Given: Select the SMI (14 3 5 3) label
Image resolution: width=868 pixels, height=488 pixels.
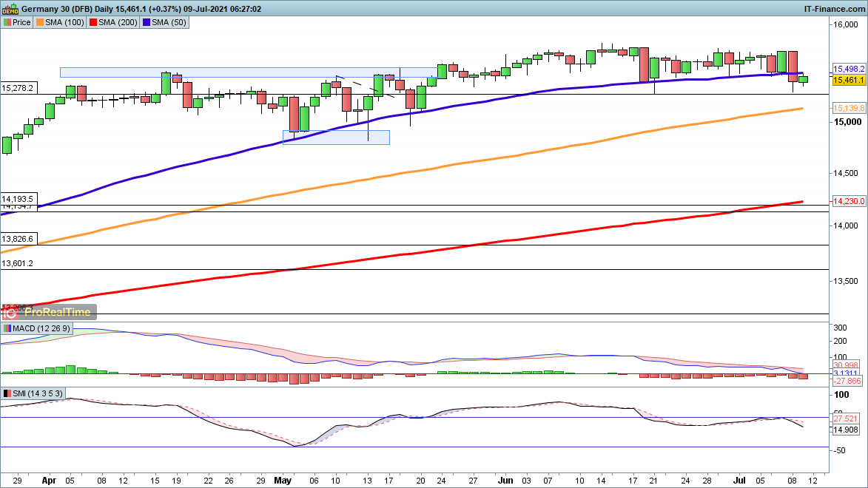Looking at the screenshot, I should pos(37,393).
